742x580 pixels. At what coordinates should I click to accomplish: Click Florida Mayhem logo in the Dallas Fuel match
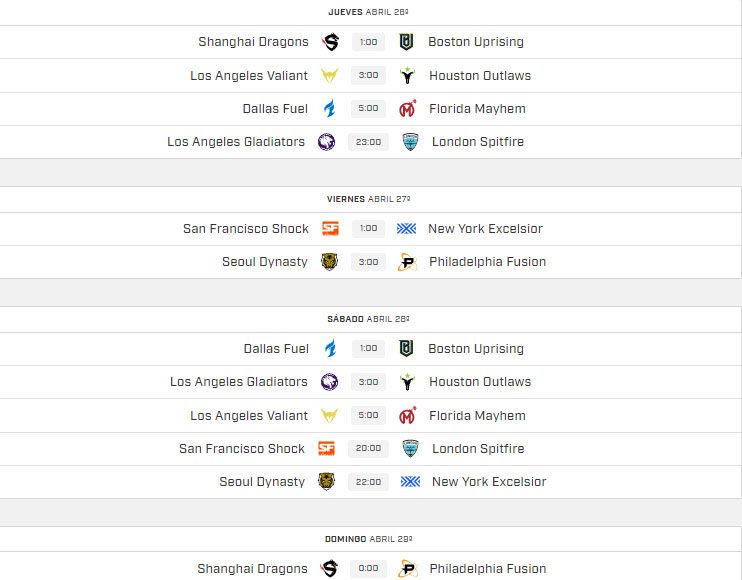407,109
